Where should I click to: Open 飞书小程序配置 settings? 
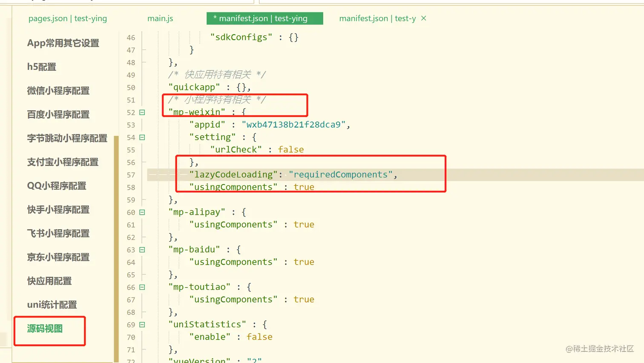coord(58,233)
